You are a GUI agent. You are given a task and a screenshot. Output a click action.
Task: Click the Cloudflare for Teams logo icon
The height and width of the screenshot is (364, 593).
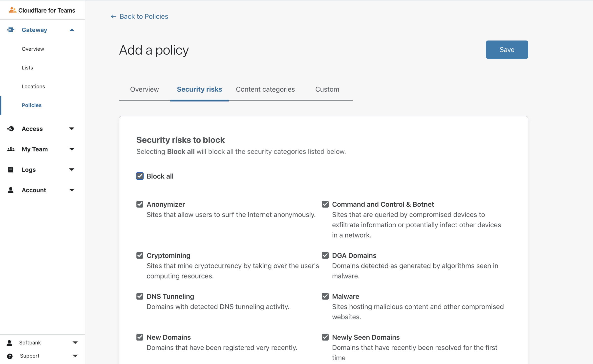[12, 10]
